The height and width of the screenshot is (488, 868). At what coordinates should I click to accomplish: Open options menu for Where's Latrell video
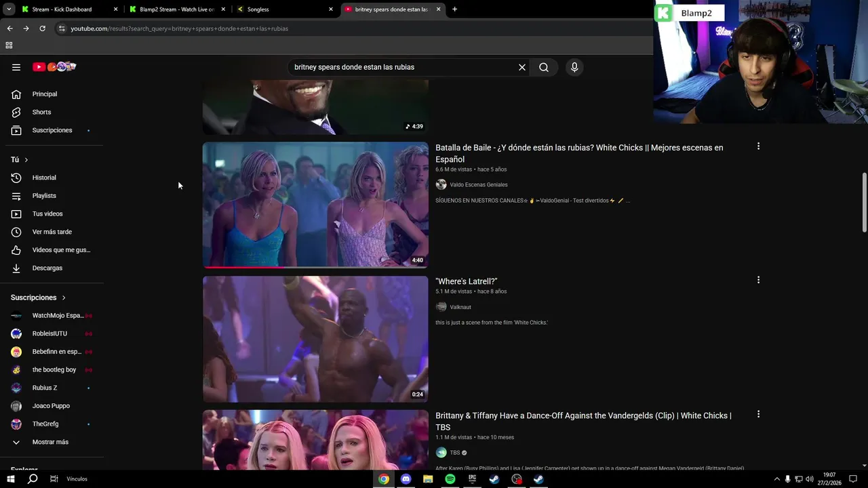(x=758, y=280)
